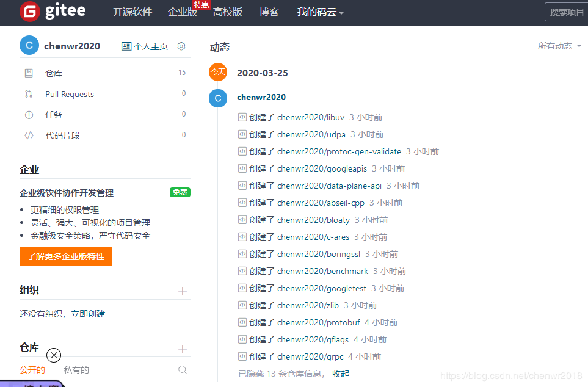Open chenwr2020/abseil-cpp repository link
588x387 pixels.
pos(321,203)
